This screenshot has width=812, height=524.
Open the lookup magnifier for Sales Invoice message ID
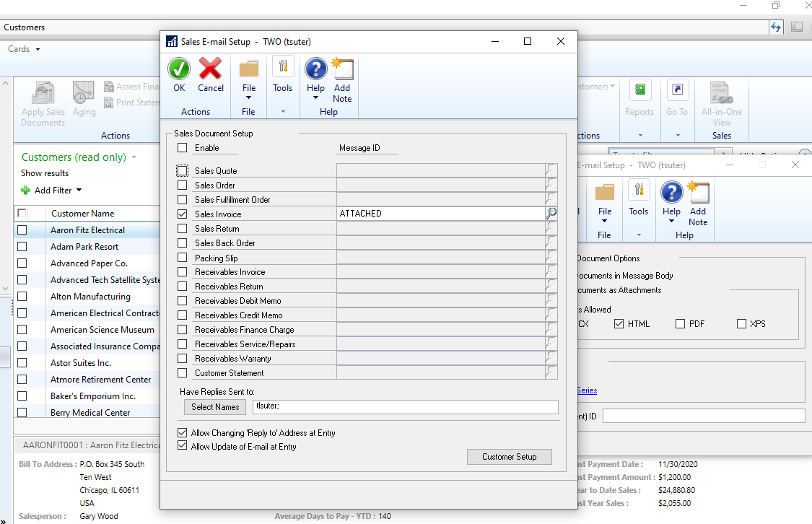(551, 214)
